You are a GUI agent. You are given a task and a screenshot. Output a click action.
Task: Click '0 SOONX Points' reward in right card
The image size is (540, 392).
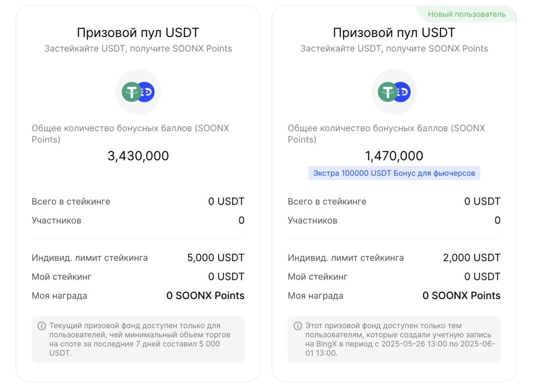(x=462, y=296)
